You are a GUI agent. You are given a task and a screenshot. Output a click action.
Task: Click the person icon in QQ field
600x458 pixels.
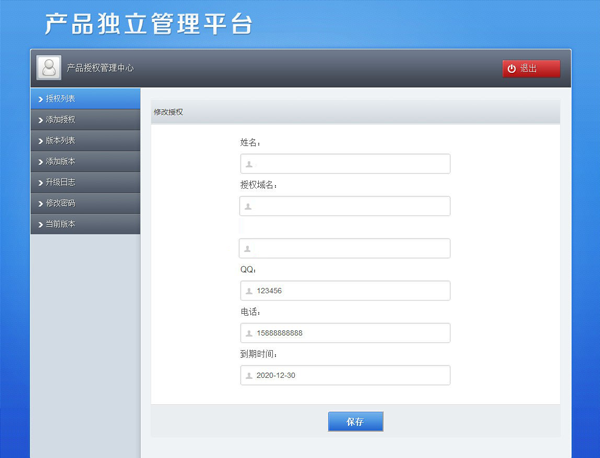coord(249,291)
